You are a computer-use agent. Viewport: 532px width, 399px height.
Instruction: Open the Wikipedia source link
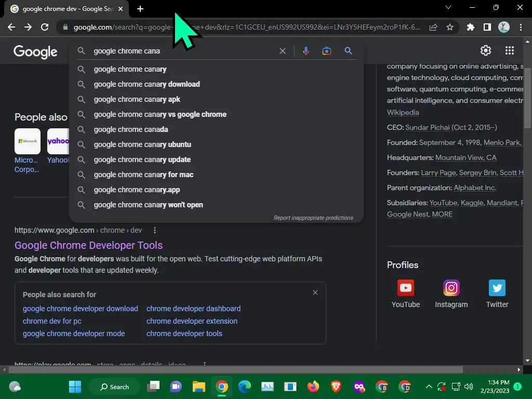(403, 112)
